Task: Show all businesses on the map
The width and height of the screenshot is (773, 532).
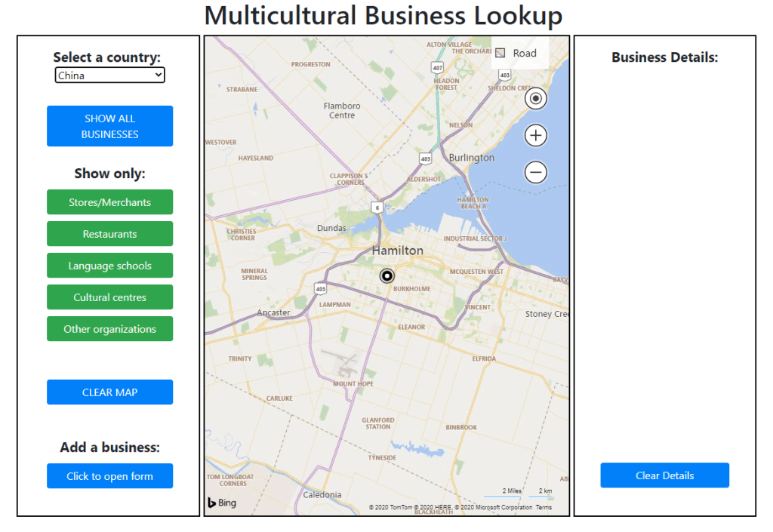Action: click(x=110, y=126)
